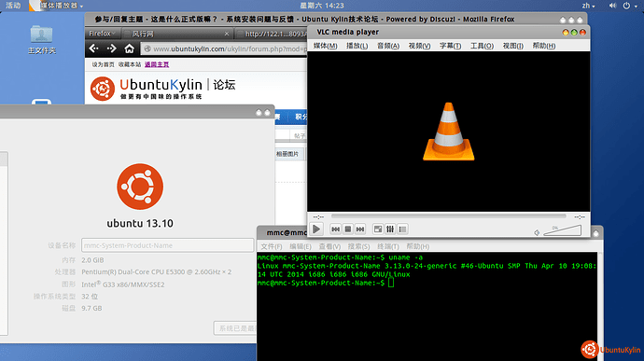This screenshot has width=644, height=361.
Task: Click 返回主页 link
Action: point(157,64)
